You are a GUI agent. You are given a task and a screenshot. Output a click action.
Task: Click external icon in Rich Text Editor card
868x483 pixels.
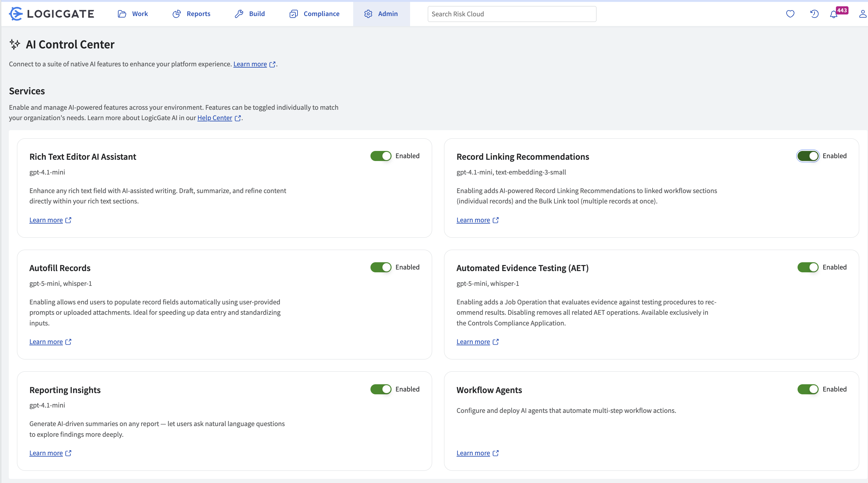(x=68, y=220)
